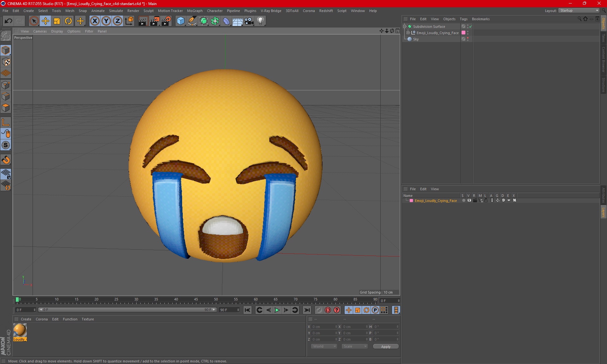The height and width of the screenshot is (364, 607).
Task: Select the Move tool in top toolbar
Action: pyautogui.click(x=46, y=21)
